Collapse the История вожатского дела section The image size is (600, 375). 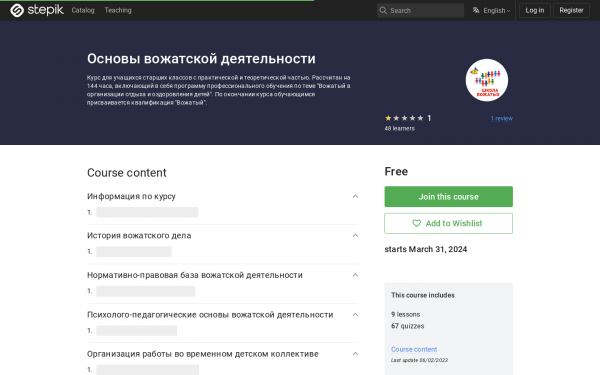click(x=355, y=235)
